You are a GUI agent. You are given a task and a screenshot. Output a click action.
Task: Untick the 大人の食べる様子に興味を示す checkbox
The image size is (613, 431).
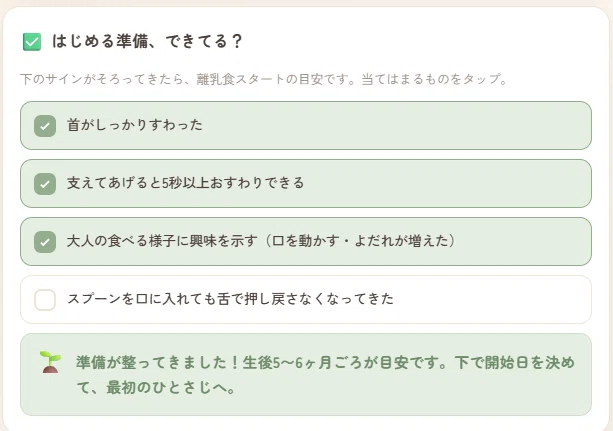click(x=45, y=242)
